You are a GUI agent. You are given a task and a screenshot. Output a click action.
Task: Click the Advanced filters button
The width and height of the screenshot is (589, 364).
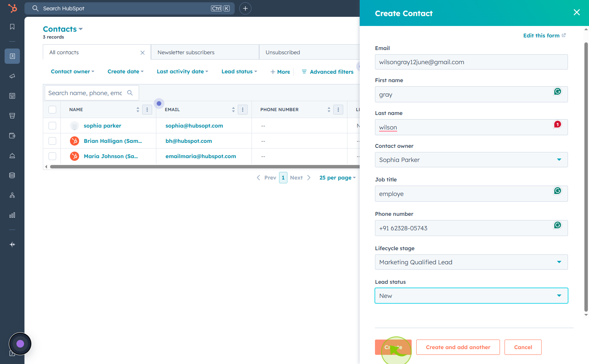point(328,72)
